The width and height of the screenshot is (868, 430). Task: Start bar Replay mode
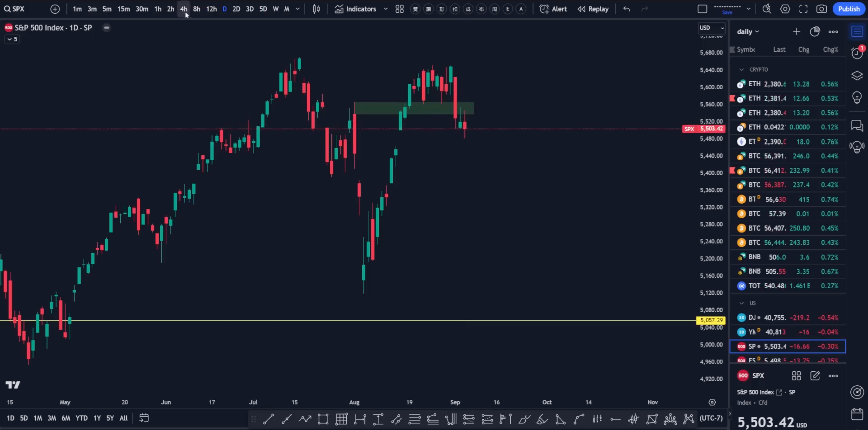(x=593, y=9)
